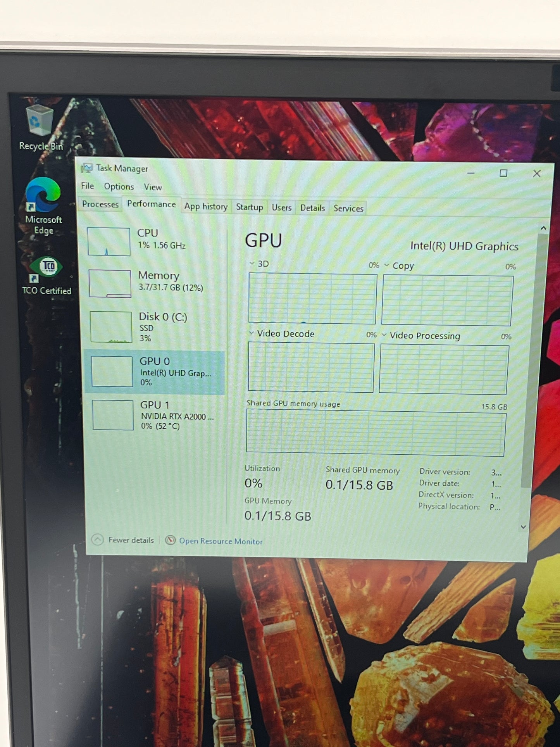
Task: Minimize the Task Manager window
Action: [471, 173]
